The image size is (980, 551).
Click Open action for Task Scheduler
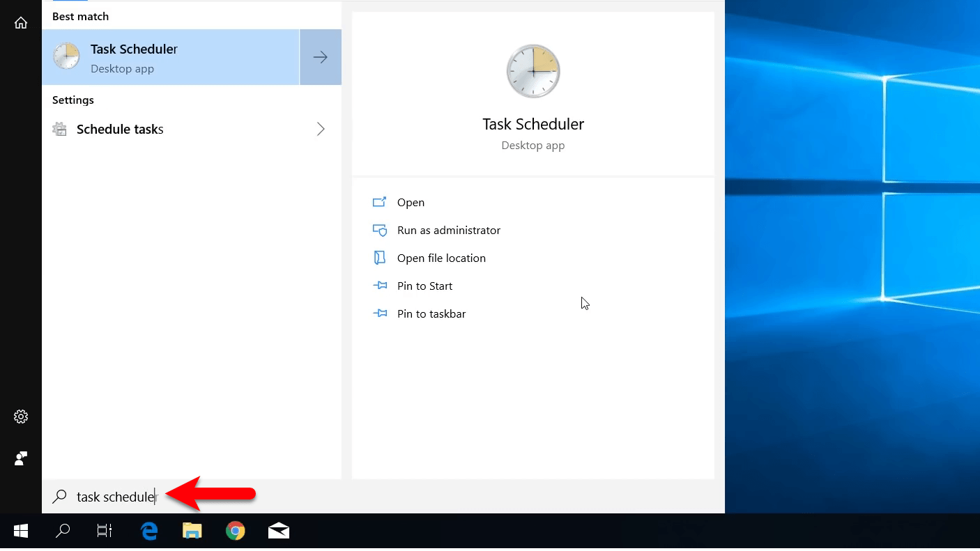pyautogui.click(x=411, y=203)
